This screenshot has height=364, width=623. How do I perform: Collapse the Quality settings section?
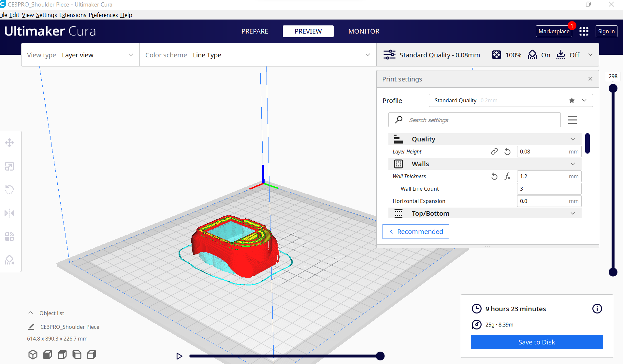coord(485,139)
